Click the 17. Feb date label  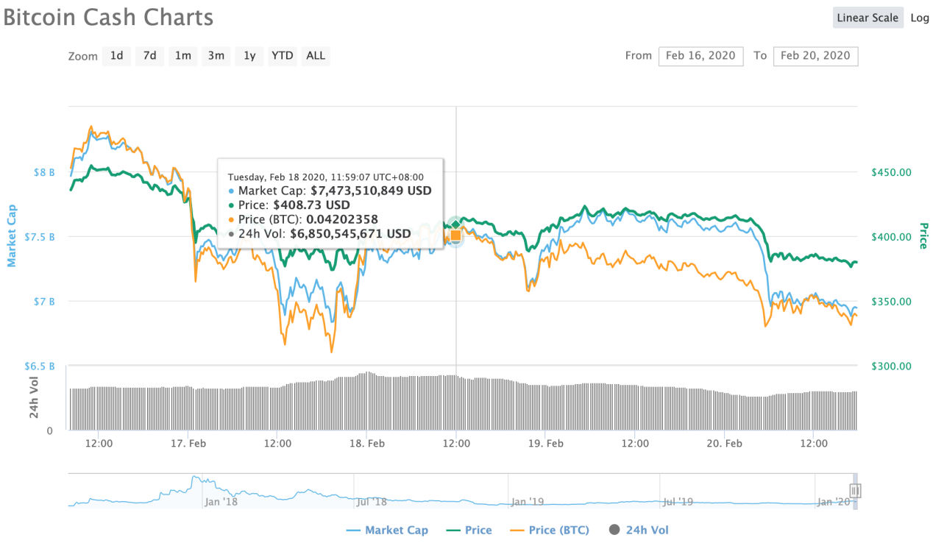(x=188, y=444)
